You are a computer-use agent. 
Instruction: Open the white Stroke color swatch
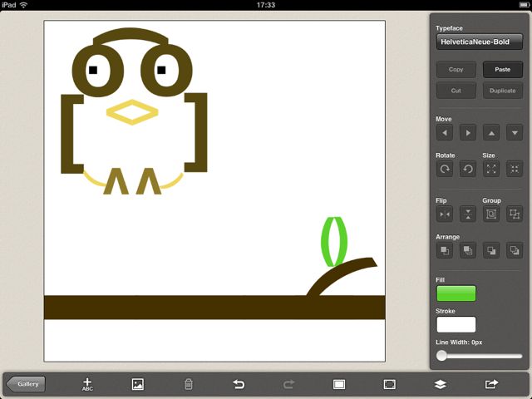pyautogui.click(x=456, y=325)
